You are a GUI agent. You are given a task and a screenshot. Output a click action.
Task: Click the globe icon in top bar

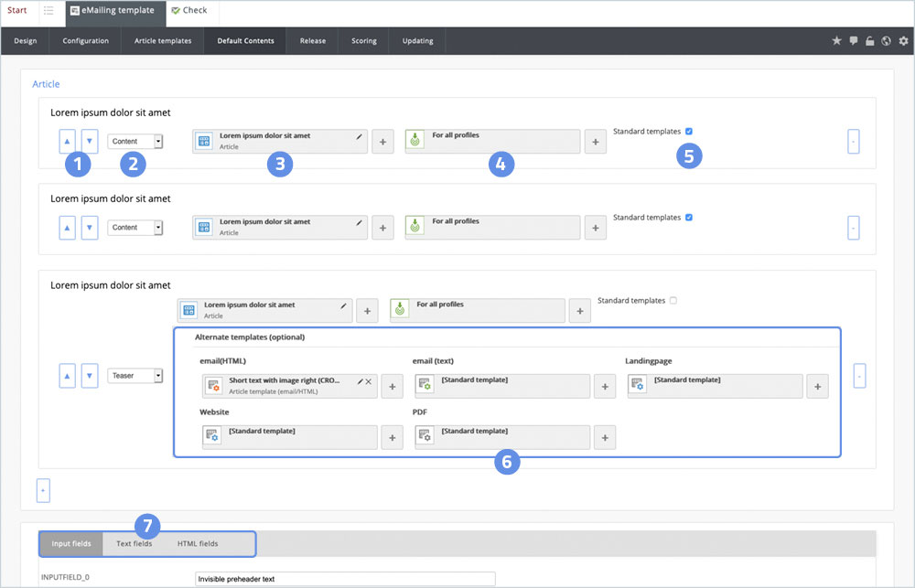(886, 41)
